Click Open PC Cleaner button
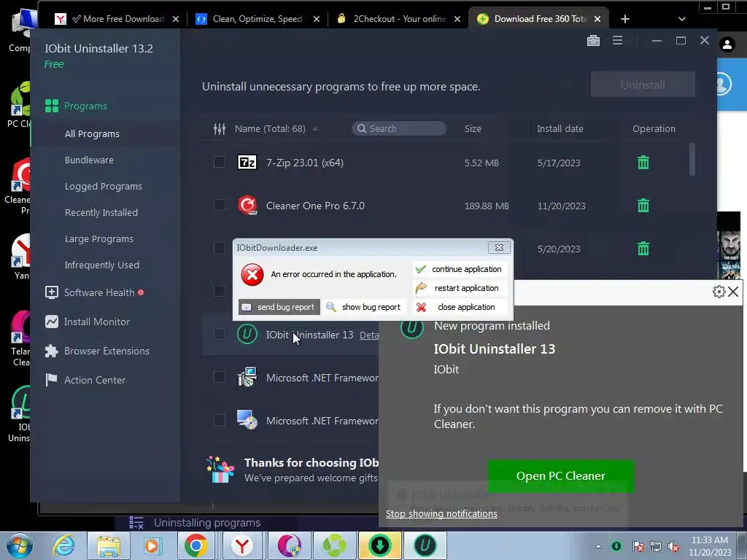Viewport: 747px width, 560px height. point(561,475)
